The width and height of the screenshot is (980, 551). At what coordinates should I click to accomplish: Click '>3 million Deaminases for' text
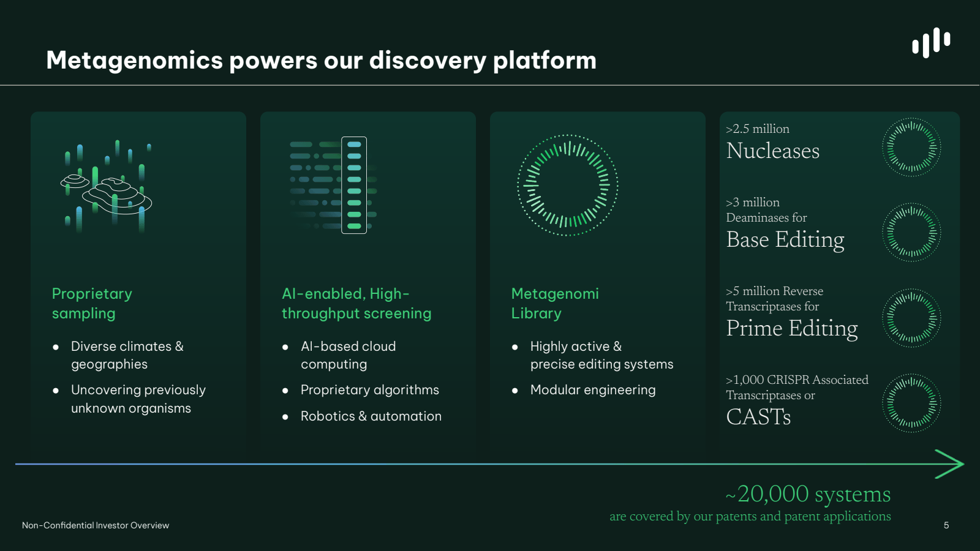point(766,209)
